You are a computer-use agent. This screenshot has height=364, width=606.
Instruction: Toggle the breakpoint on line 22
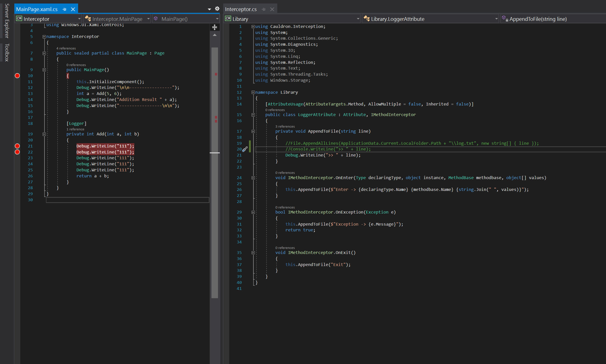click(17, 152)
